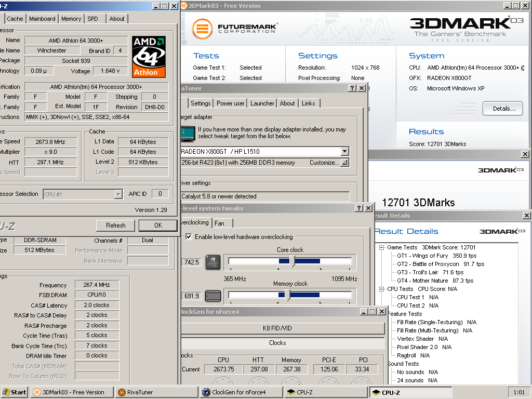Switch to ClockGen for nForce4 from taskbar
Viewport: 532px width, 399px height.
point(241,392)
